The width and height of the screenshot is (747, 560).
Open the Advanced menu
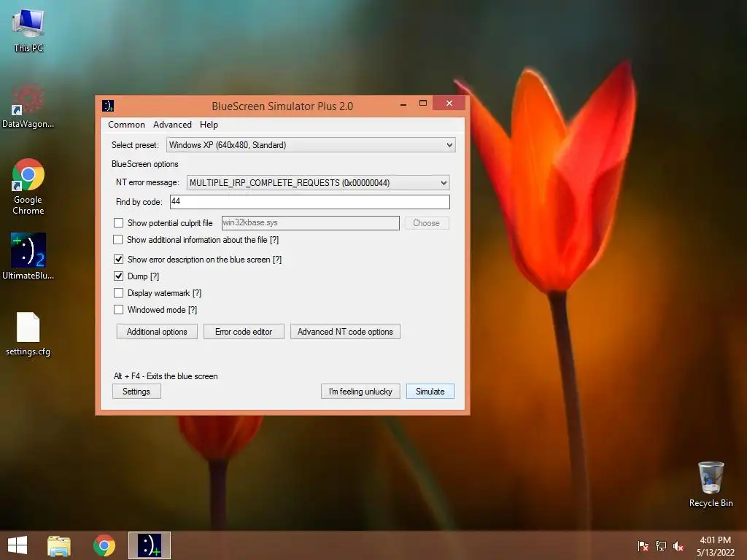tap(172, 125)
